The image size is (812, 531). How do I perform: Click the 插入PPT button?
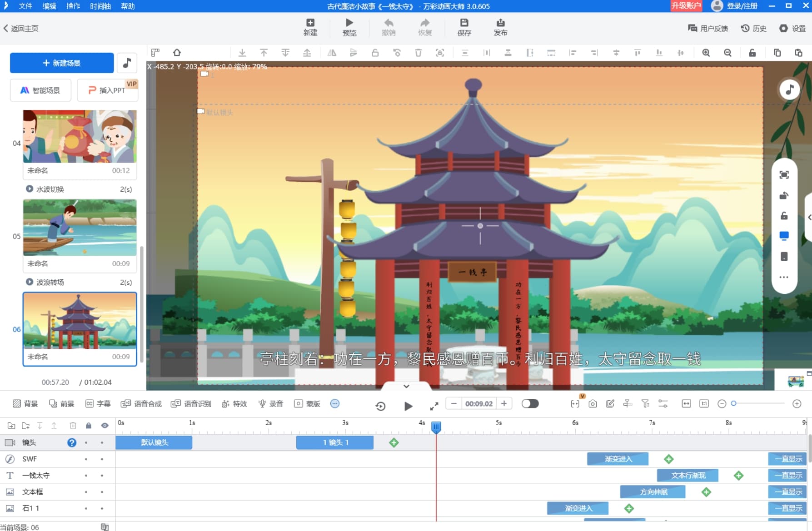click(107, 90)
